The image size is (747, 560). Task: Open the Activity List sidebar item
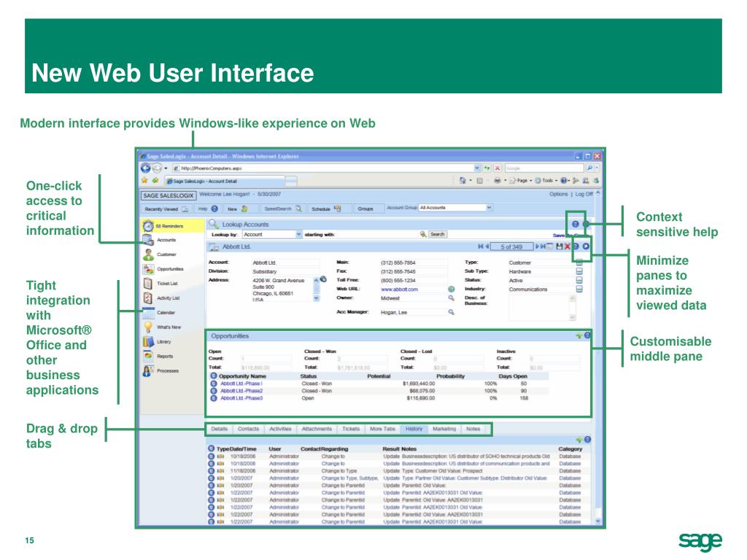[x=161, y=298]
